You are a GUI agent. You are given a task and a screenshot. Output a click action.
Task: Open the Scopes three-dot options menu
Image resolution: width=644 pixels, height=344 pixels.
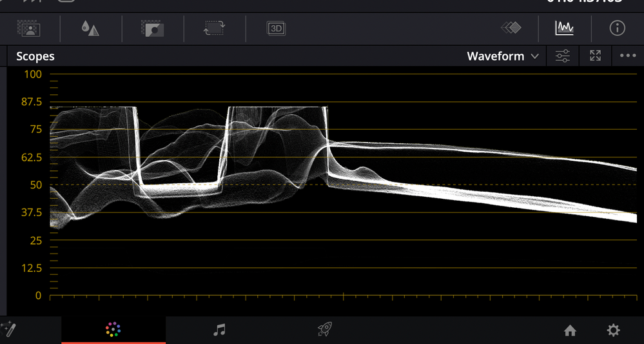click(x=628, y=56)
